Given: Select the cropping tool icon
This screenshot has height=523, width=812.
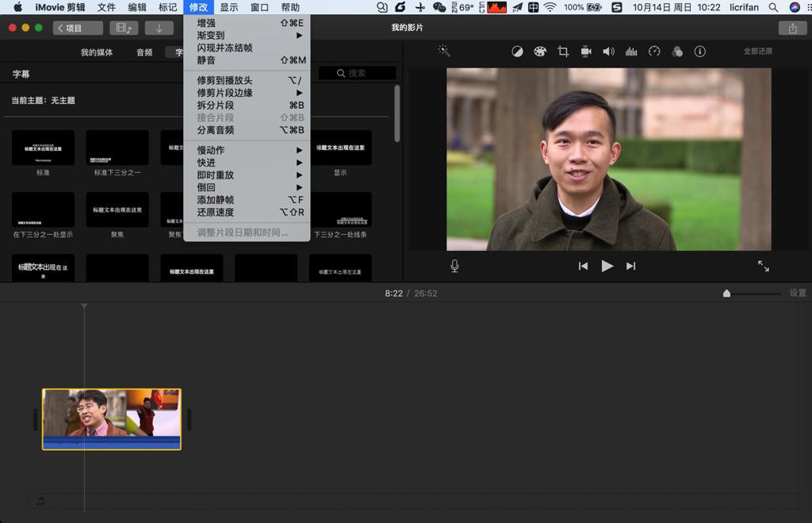Looking at the screenshot, I should pos(563,52).
